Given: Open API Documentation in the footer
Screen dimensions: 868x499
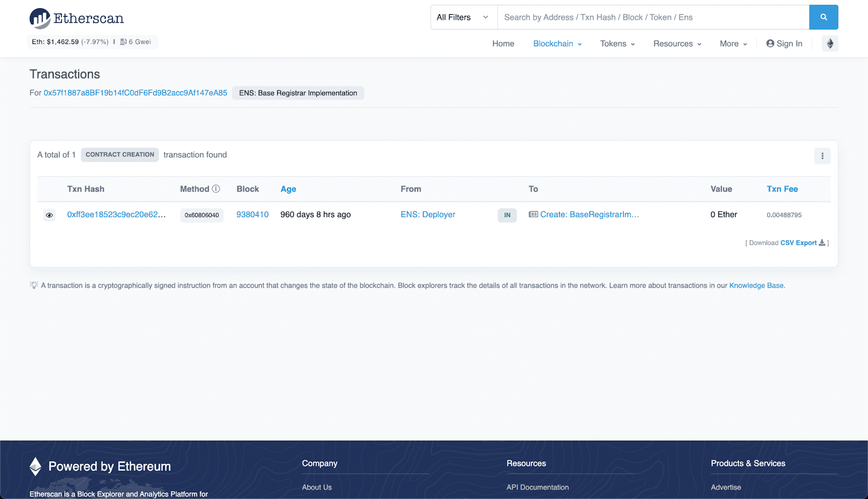Looking at the screenshot, I should 538,487.
